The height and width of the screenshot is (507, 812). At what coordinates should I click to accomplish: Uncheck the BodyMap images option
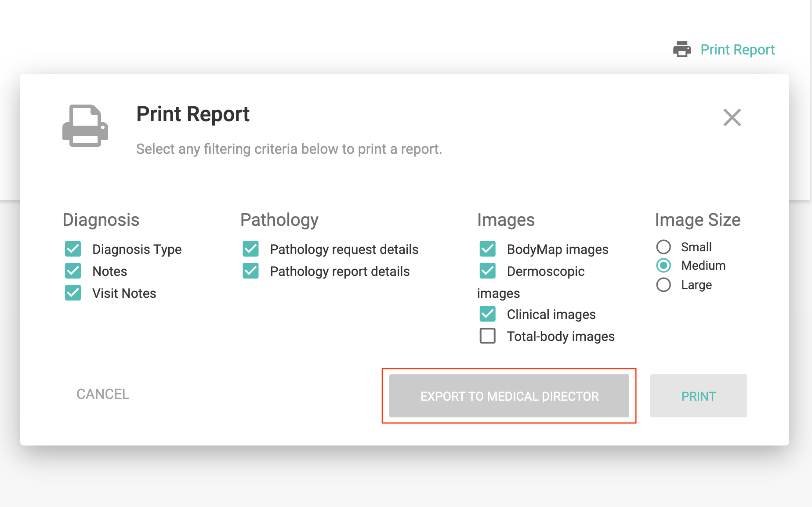(488, 249)
